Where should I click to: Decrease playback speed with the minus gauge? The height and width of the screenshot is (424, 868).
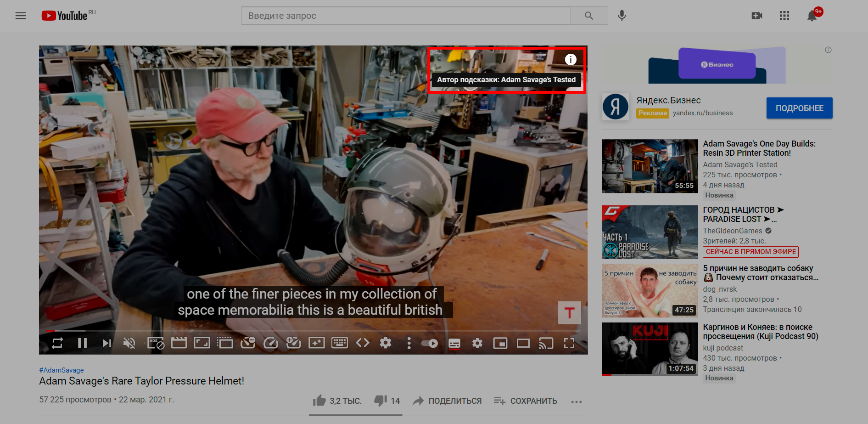[248, 343]
